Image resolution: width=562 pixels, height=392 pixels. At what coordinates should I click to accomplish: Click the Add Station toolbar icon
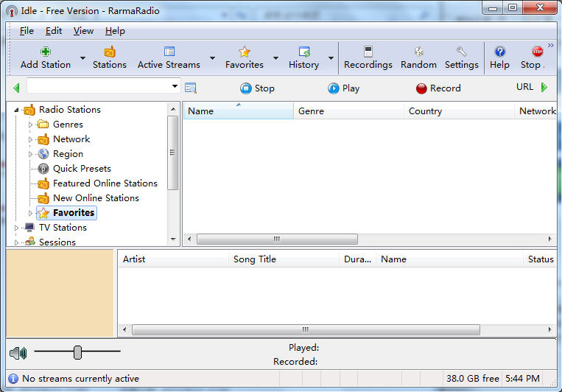[46, 52]
